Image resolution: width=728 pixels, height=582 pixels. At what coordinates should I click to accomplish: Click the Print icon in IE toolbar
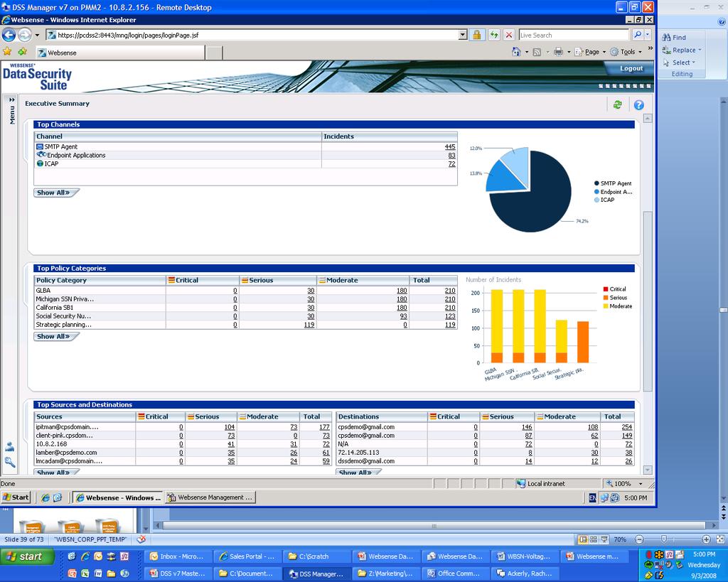[x=559, y=51]
